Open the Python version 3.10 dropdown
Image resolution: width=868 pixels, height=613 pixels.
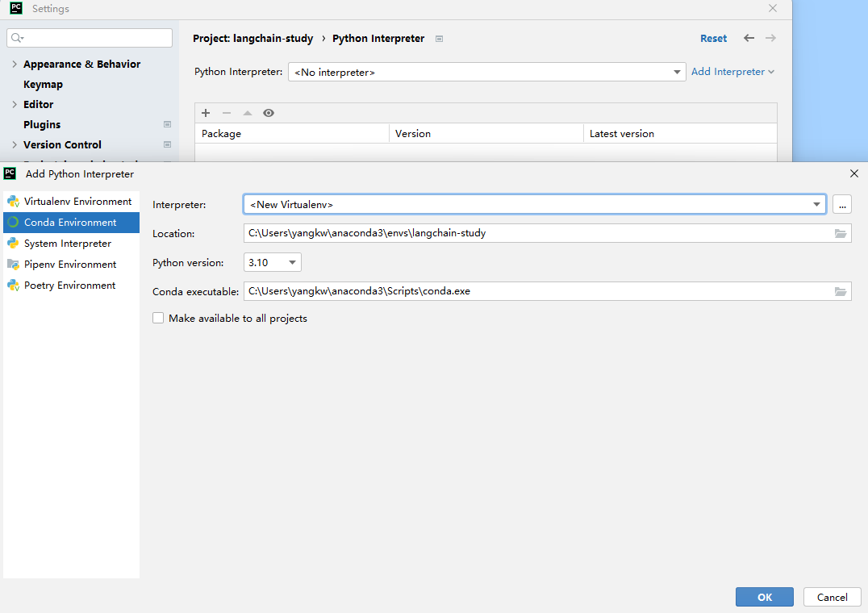point(273,262)
